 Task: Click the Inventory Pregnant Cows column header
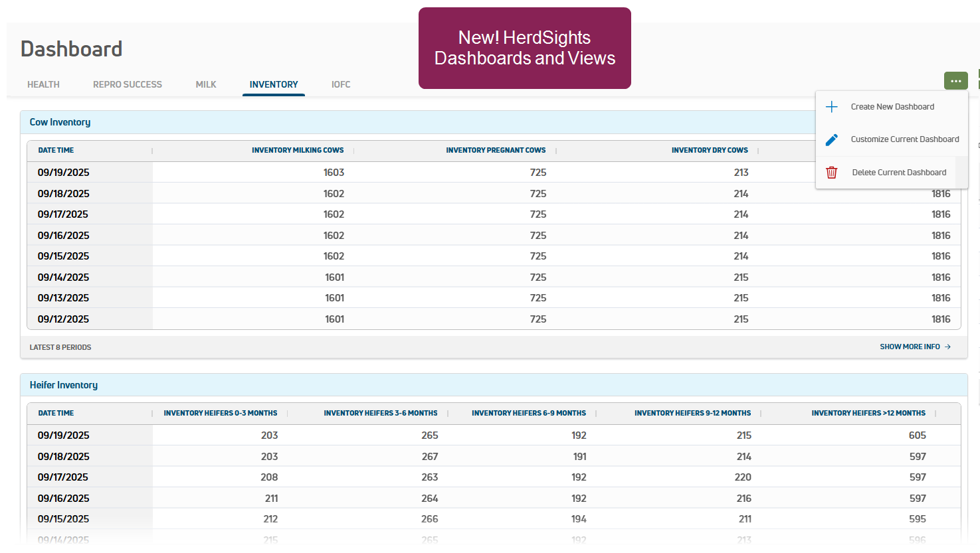point(496,150)
